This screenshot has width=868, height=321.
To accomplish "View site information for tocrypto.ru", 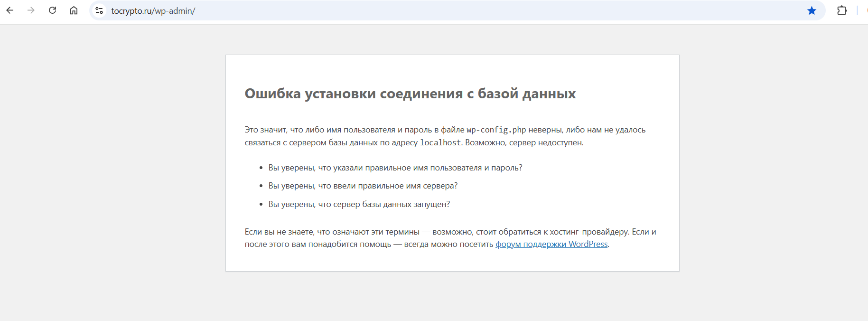I will click(x=99, y=10).
